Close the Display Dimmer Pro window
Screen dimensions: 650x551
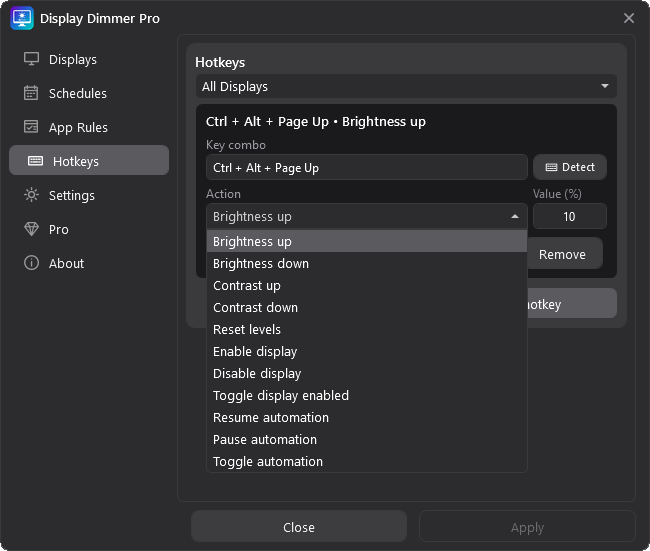(x=629, y=18)
